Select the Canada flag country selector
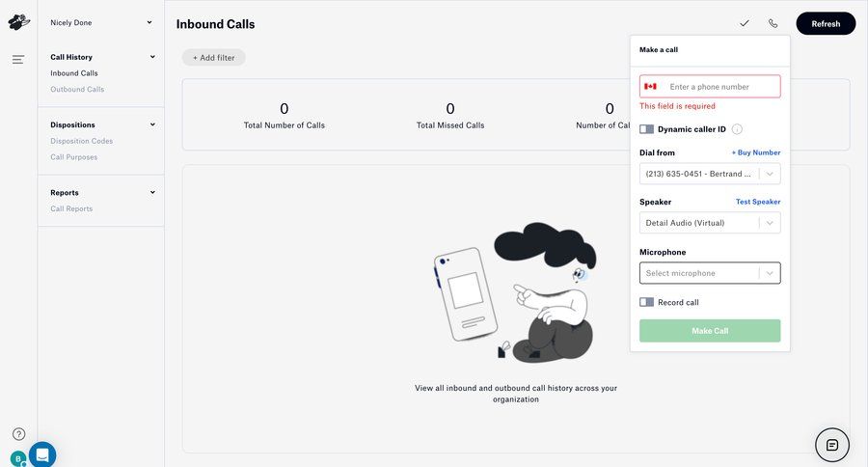The width and height of the screenshot is (868, 467). (651, 87)
